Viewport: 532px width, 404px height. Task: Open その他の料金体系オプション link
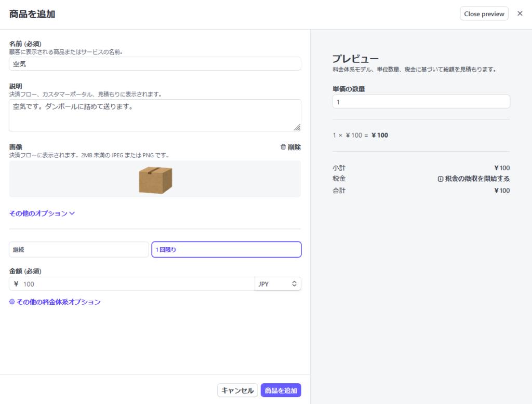(x=58, y=302)
